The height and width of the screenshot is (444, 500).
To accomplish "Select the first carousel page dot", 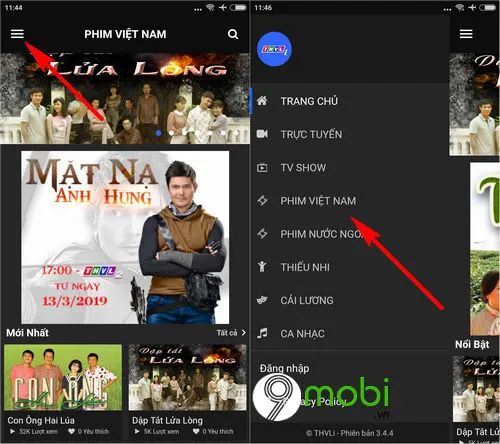I will pyautogui.click(x=159, y=133).
